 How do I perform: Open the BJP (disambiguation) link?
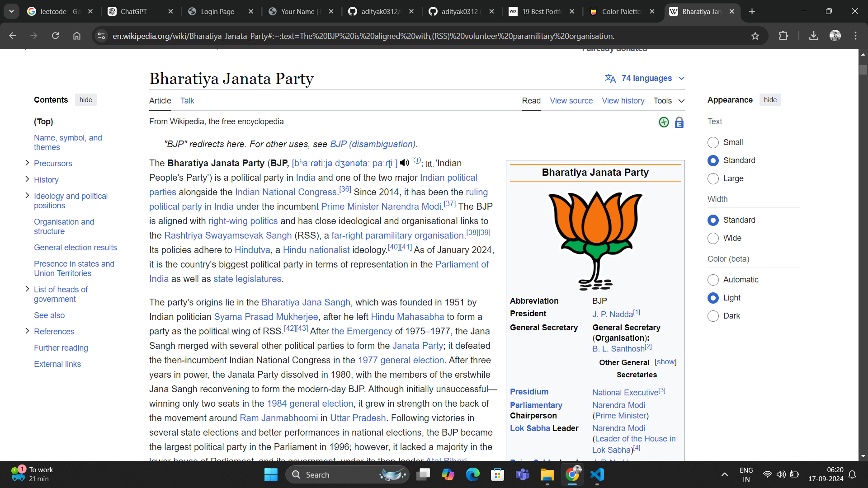373,144
